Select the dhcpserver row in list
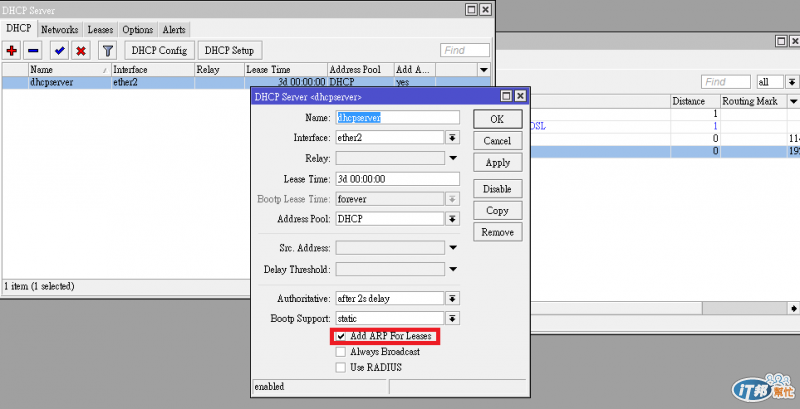The image size is (800, 409). coord(246,82)
